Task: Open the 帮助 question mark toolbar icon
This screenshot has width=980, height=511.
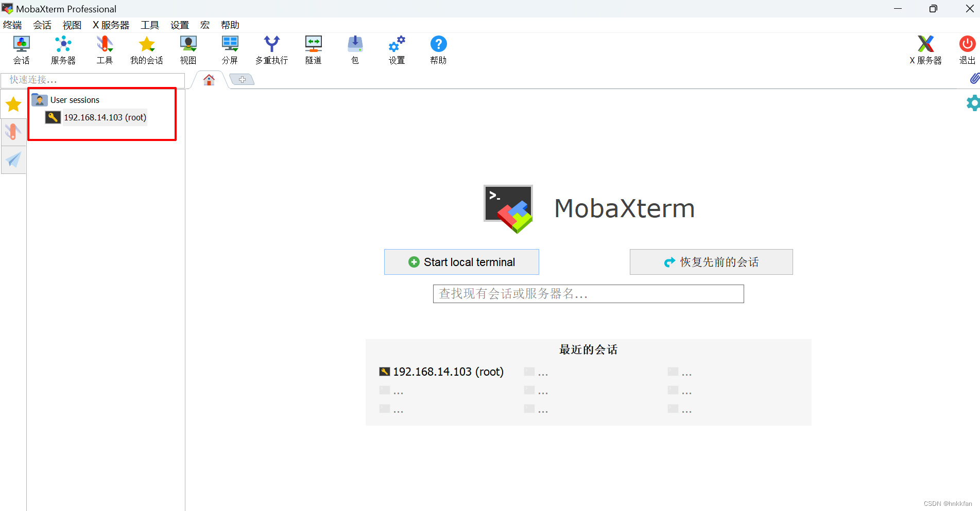Action: pyautogui.click(x=438, y=50)
